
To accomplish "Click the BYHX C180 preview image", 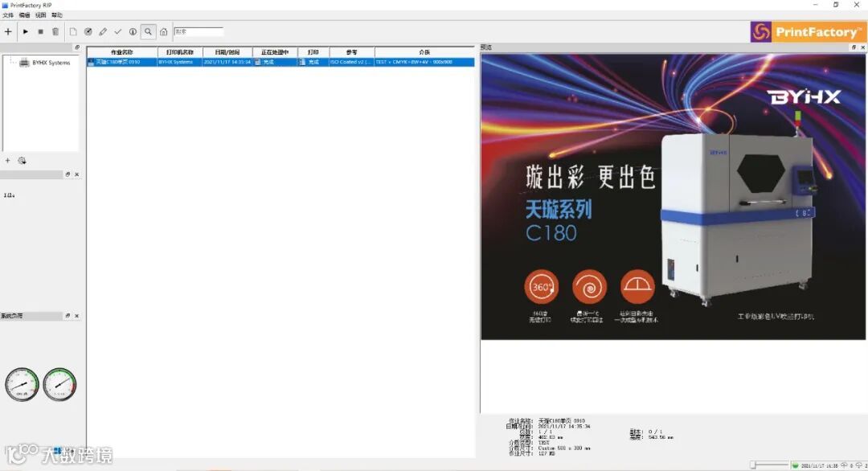I will 674,197.
